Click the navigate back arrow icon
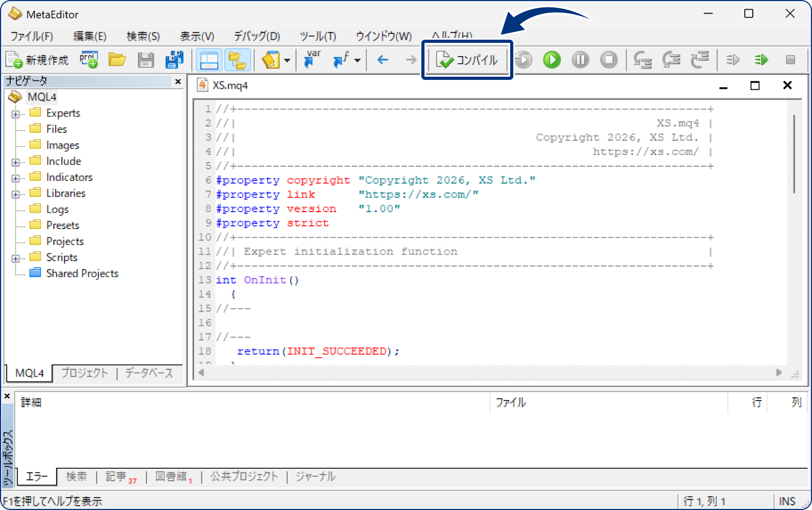Image resolution: width=812 pixels, height=510 pixels. pyautogui.click(x=383, y=60)
